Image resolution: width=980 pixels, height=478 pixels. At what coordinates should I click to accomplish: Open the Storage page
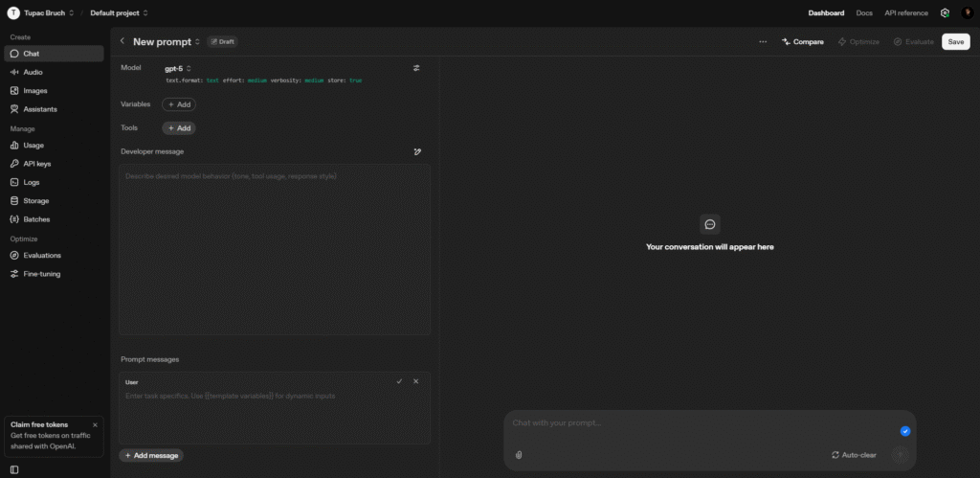pos(54,201)
